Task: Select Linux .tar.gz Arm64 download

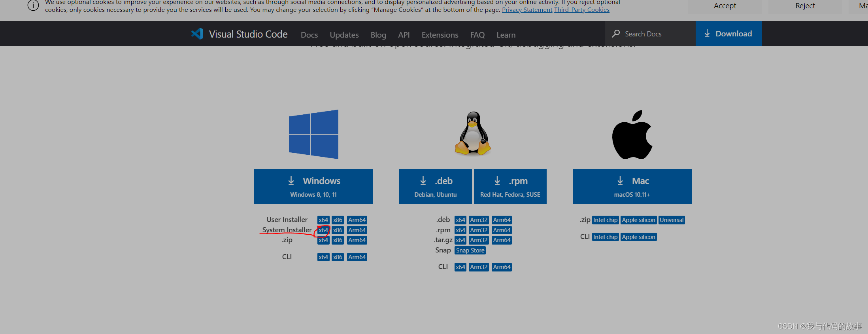Action: coord(502,240)
